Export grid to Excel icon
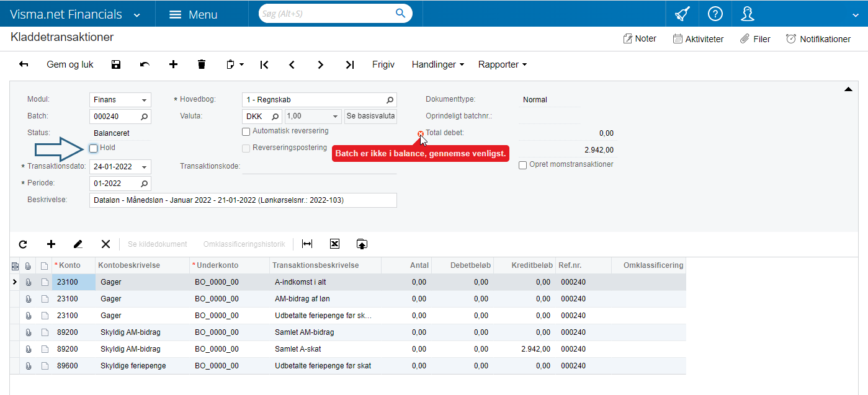868x395 pixels. [334, 244]
